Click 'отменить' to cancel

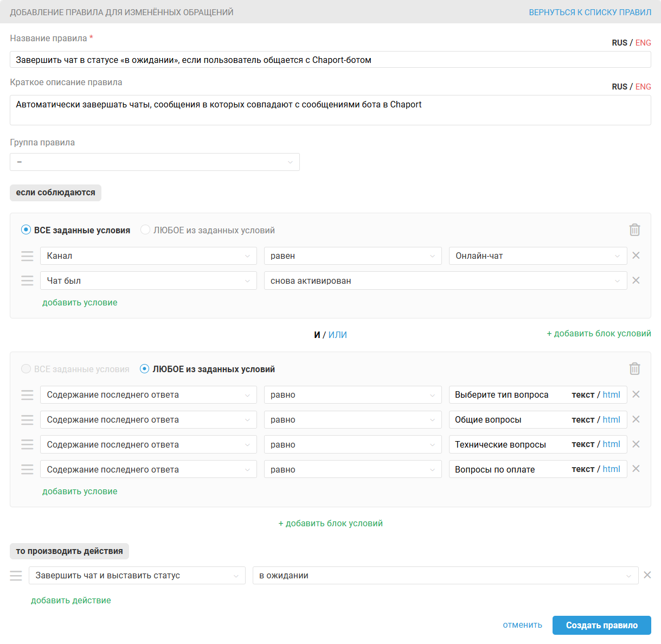pyautogui.click(x=522, y=625)
